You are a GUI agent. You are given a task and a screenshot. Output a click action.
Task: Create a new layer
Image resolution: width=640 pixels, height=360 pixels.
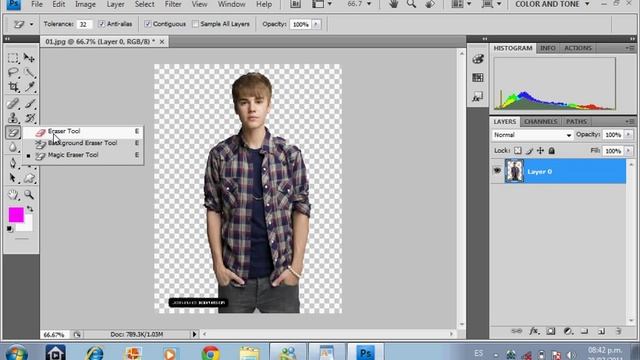tap(602, 331)
